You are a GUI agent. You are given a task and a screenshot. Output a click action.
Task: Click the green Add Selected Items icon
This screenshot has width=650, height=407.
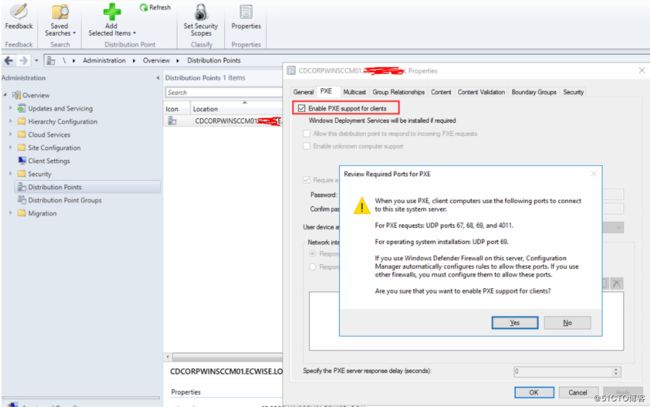[112, 12]
